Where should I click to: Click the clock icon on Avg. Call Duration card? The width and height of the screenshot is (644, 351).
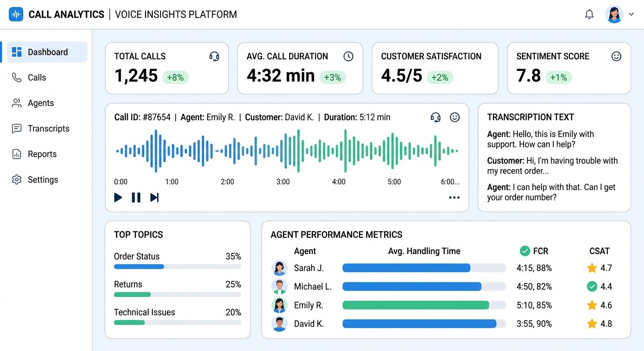click(x=348, y=56)
